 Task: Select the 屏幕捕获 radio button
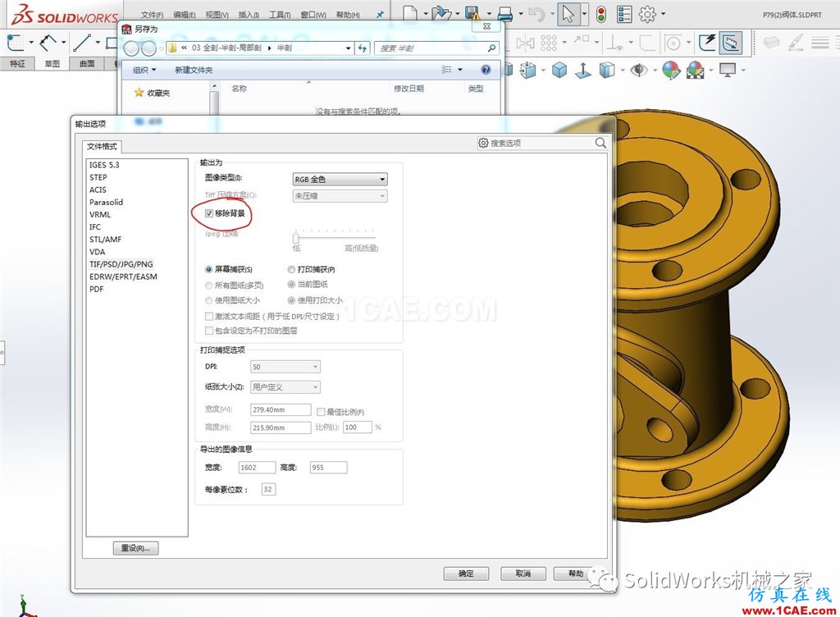point(209,269)
